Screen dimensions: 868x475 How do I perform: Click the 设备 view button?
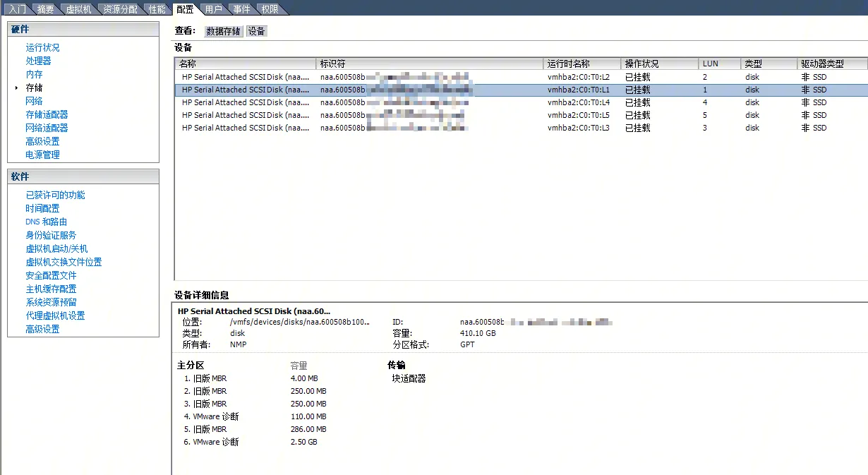(x=256, y=30)
